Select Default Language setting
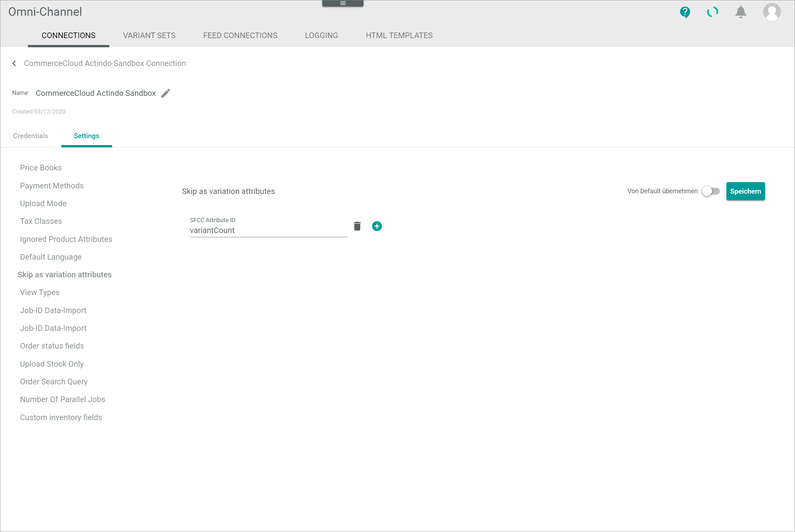 point(51,257)
